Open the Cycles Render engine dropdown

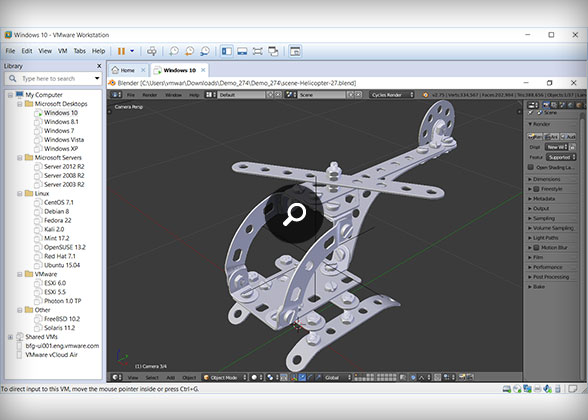click(392, 95)
